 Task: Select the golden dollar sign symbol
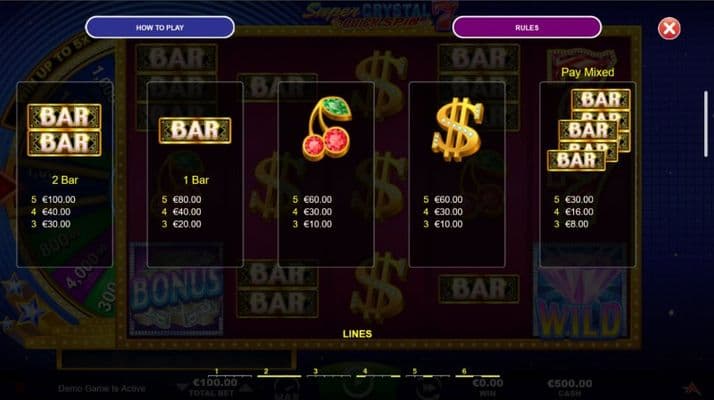tap(457, 129)
